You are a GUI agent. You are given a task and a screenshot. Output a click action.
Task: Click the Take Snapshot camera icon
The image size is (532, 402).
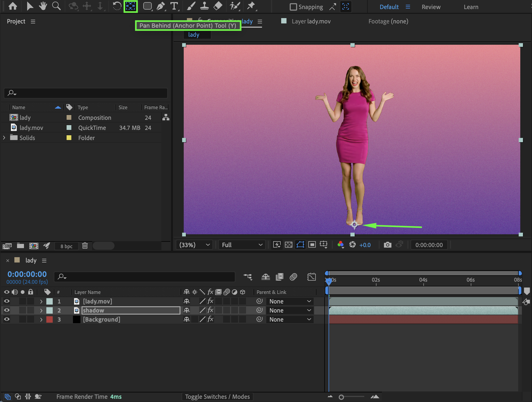(x=387, y=245)
